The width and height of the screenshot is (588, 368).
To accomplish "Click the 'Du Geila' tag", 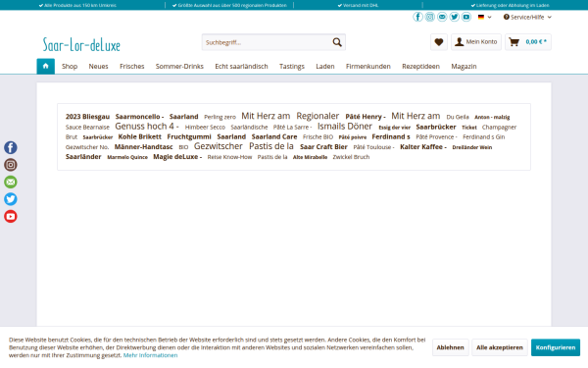I will coord(458,117).
